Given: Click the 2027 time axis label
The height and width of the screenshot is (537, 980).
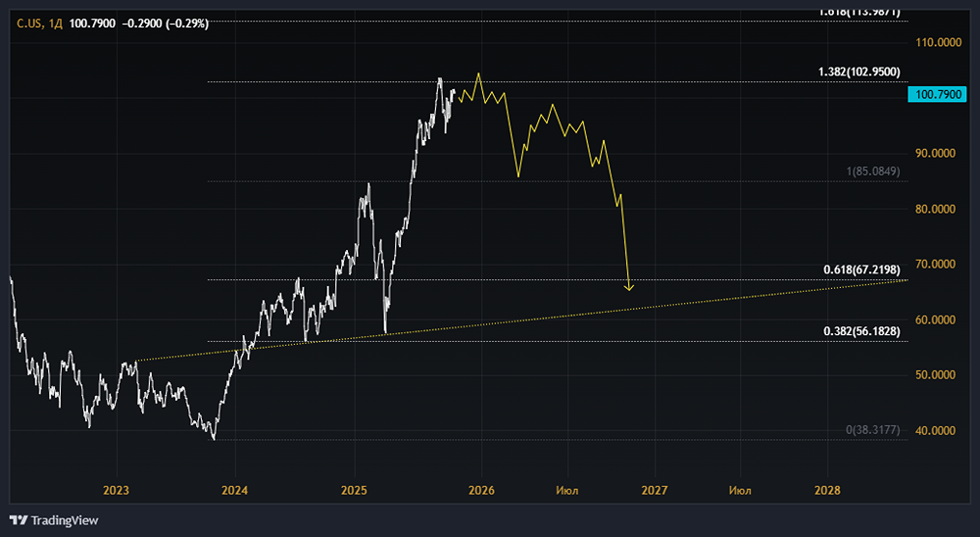Looking at the screenshot, I should (655, 490).
